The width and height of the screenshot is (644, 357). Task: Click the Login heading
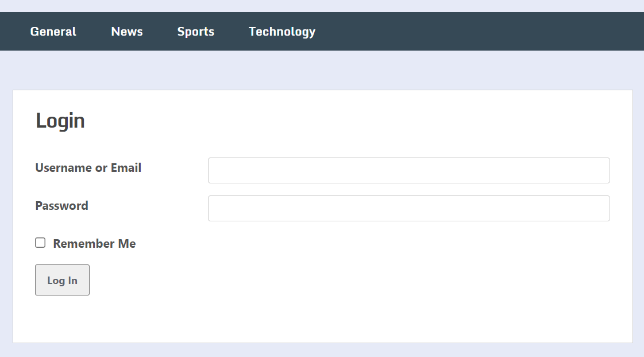(x=60, y=121)
